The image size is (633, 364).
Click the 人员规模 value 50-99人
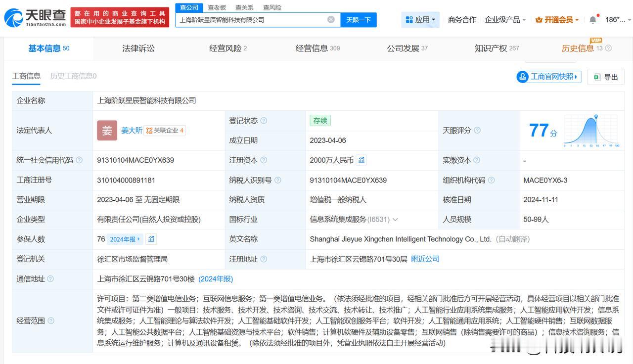pos(536,220)
